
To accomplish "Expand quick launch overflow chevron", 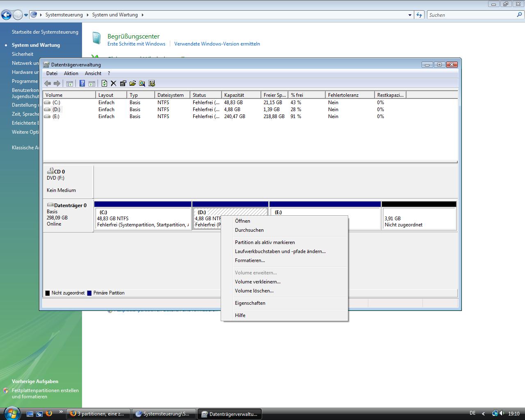I will (61, 412).
